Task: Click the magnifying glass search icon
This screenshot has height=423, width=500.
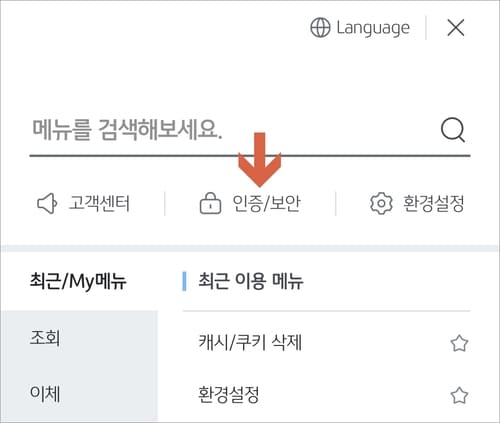Action: [453, 130]
